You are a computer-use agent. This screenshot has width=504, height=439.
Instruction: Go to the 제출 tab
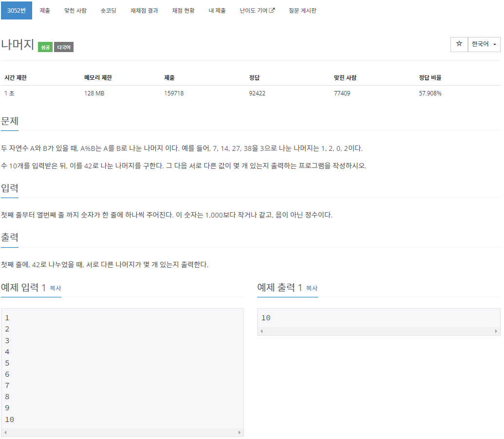pos(45,10)
